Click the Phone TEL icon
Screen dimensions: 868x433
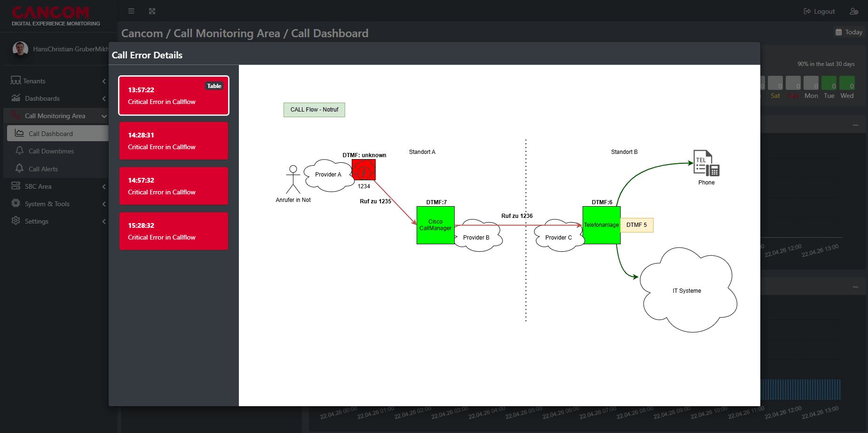tap(706, 163)
